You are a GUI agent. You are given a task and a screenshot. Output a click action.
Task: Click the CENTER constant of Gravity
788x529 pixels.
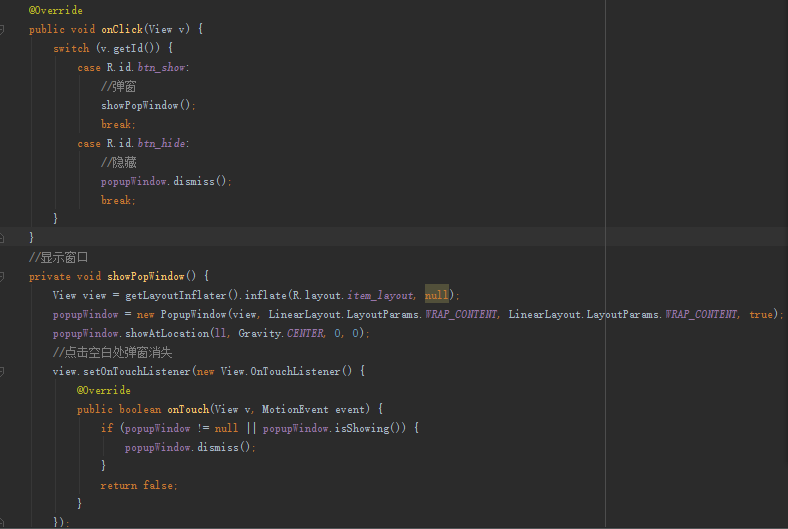click(x=306, y=334)
